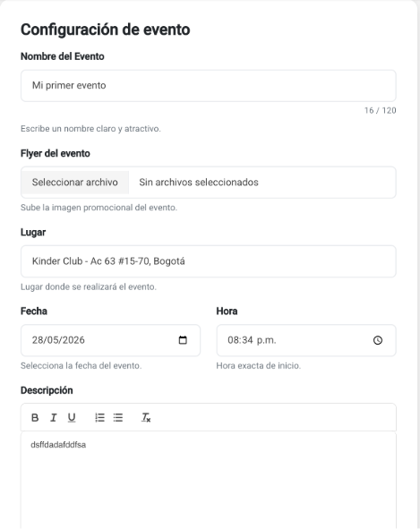Place cursor in dsffdadafddfsa description text
420x529 pixels.
tap(58, 445)
